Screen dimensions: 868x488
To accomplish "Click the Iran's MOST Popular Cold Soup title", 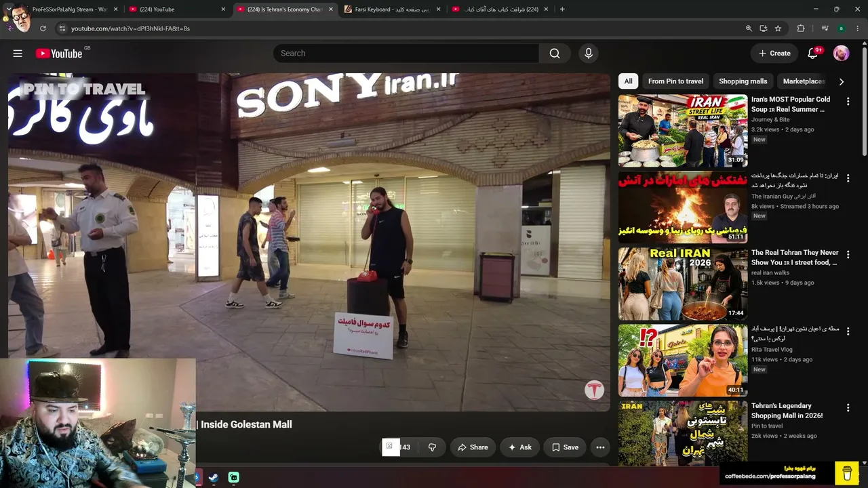I will tap(791, 104).
